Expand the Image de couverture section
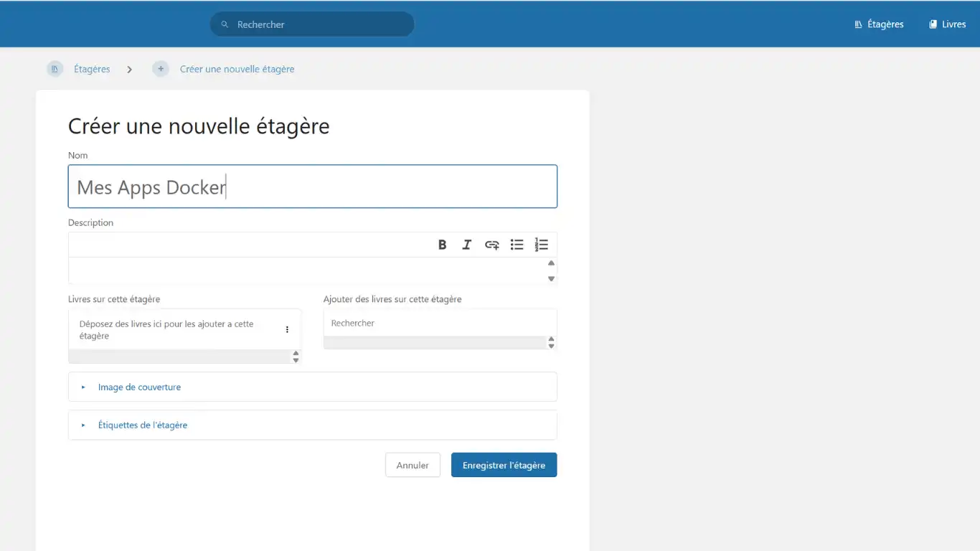The image size is (980, 551). tap(140, 386)
